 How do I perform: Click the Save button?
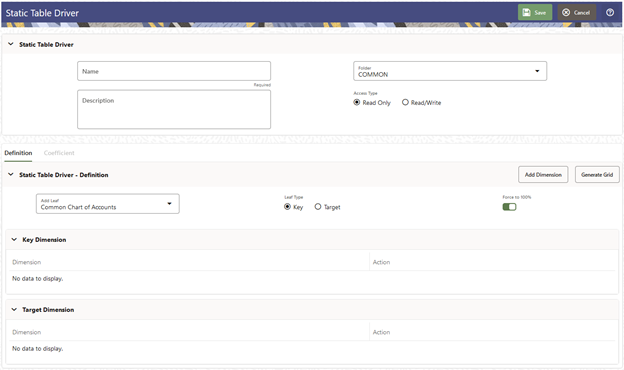pos(534,12)
